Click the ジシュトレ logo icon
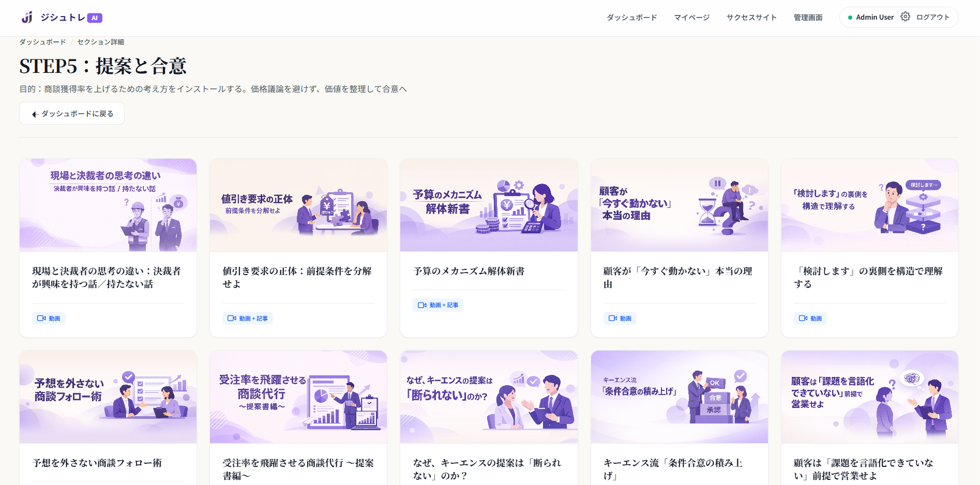980x485 pixels. 27,17
